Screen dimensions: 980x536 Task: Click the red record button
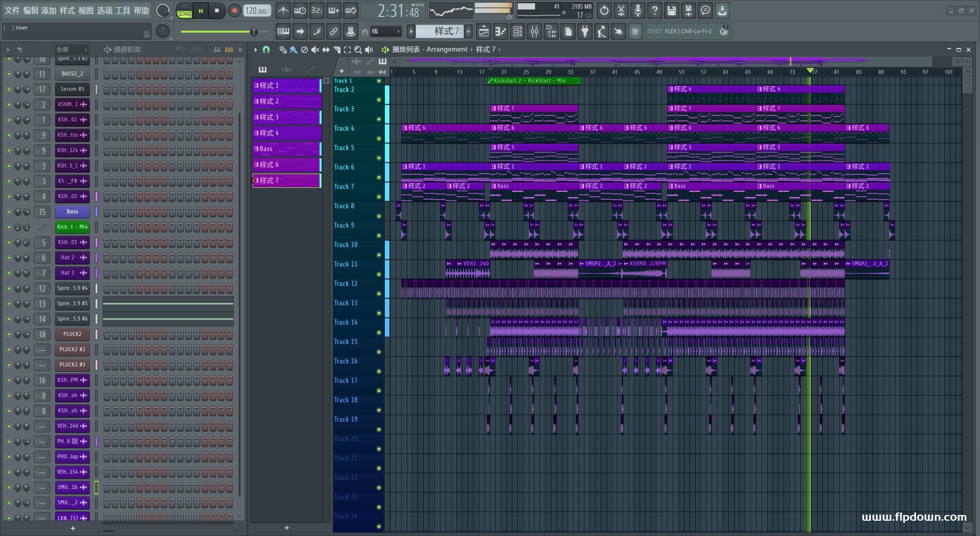point(234,10)
